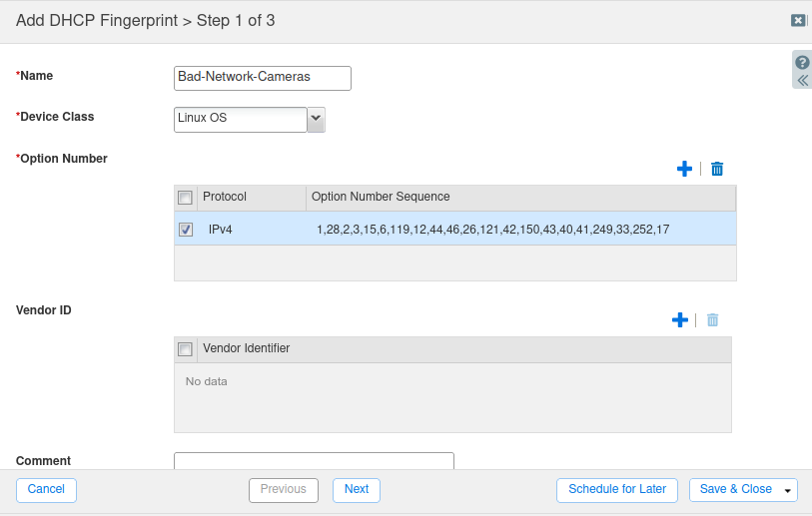The width and height of the screenshot is (812, 516).
Task: Toggle the Vendor Identifier header checkbox
Action: (186, 349)
